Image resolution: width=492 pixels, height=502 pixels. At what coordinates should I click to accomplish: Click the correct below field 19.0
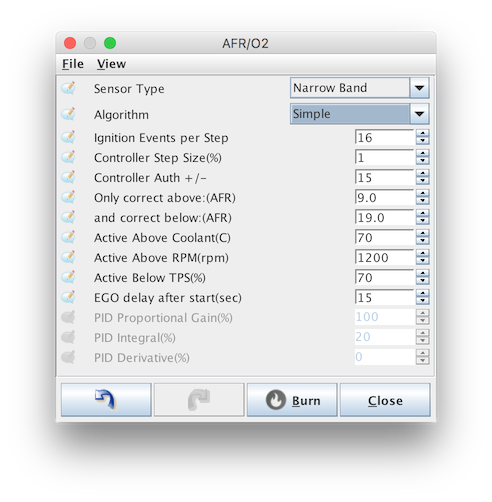pyautogui.click(x=385, y=217)
